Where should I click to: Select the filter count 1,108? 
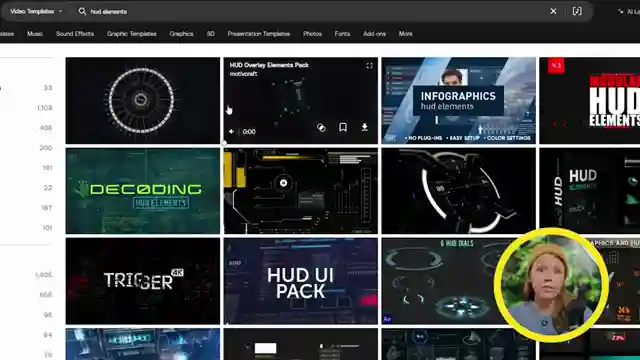44,108
